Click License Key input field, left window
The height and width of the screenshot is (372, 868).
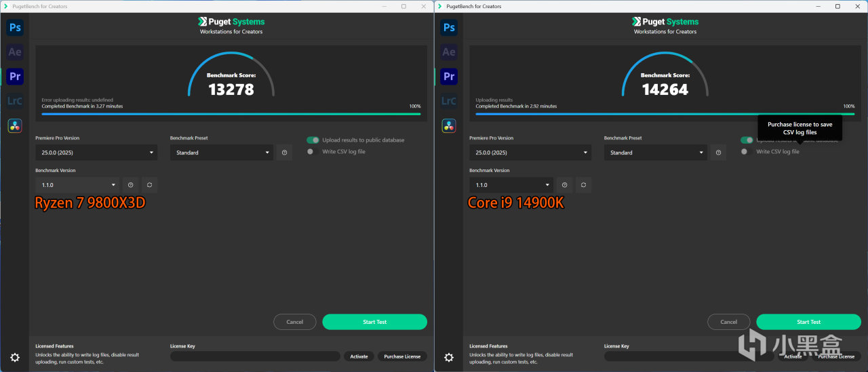[x=255, y=356]
